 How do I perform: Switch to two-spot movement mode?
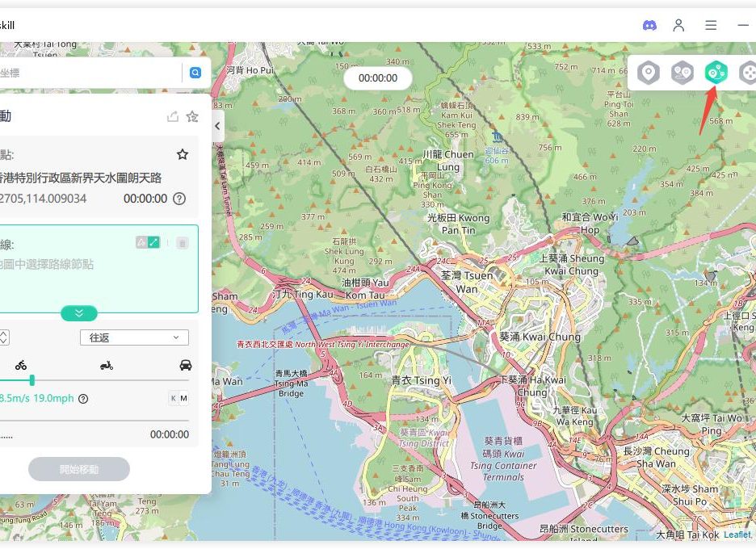tap(682, 73)
